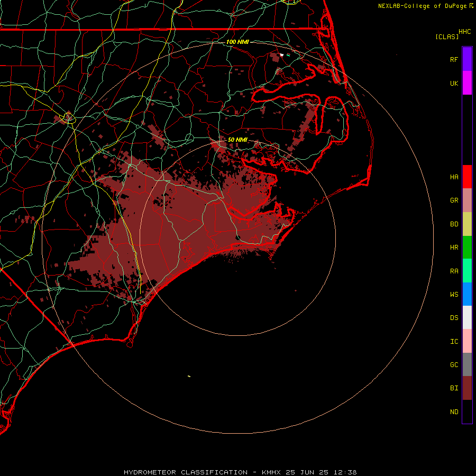The image size is (476, 476).
Task: Click the white echo pixel near northern ring
Action: tap(282, 55)
